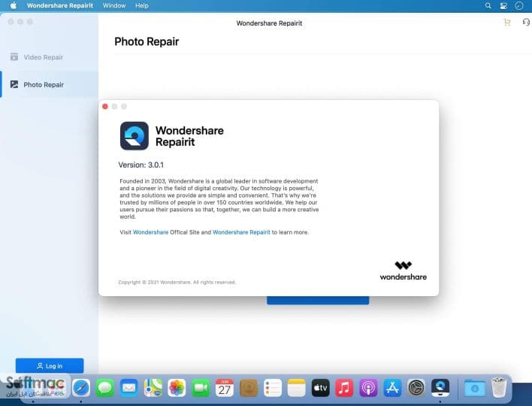The width and height of the screenshot is (532, 406).
Task: Open System Preferences from the Dock
Action: (416, 388)
